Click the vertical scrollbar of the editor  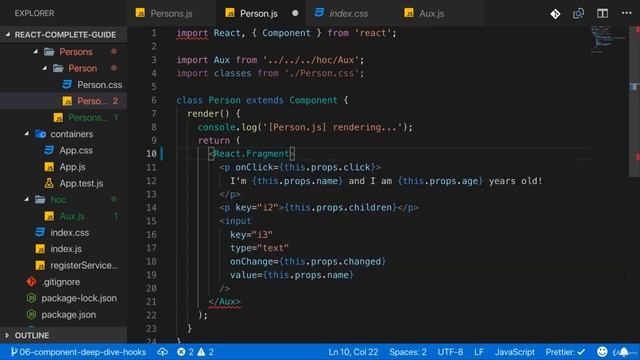[x=635, y=102]
